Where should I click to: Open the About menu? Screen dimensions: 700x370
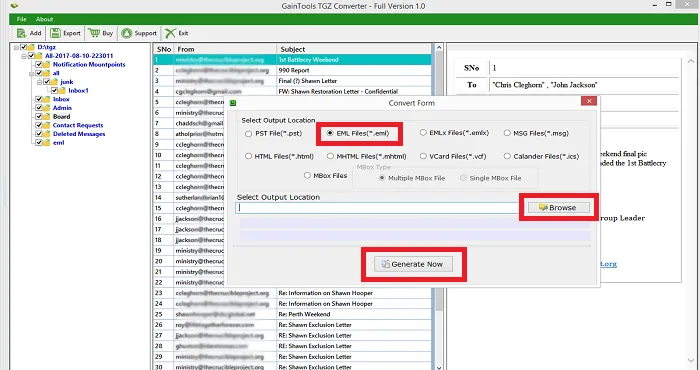(x=44, y=19)
